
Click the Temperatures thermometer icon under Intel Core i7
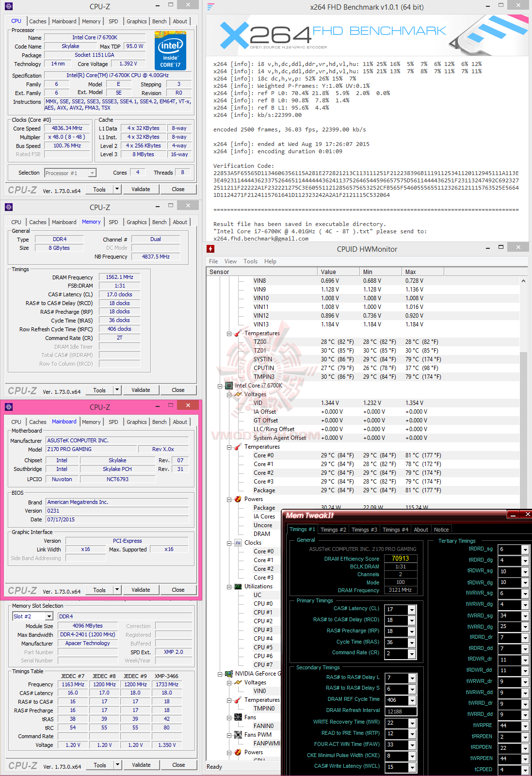(x=238, y=447)
